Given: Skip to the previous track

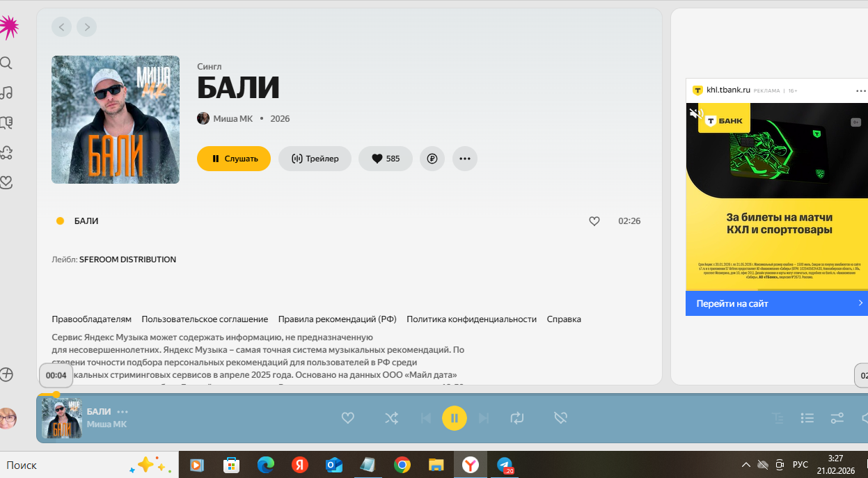Looking at the screenshot, I should pos(425,418).
